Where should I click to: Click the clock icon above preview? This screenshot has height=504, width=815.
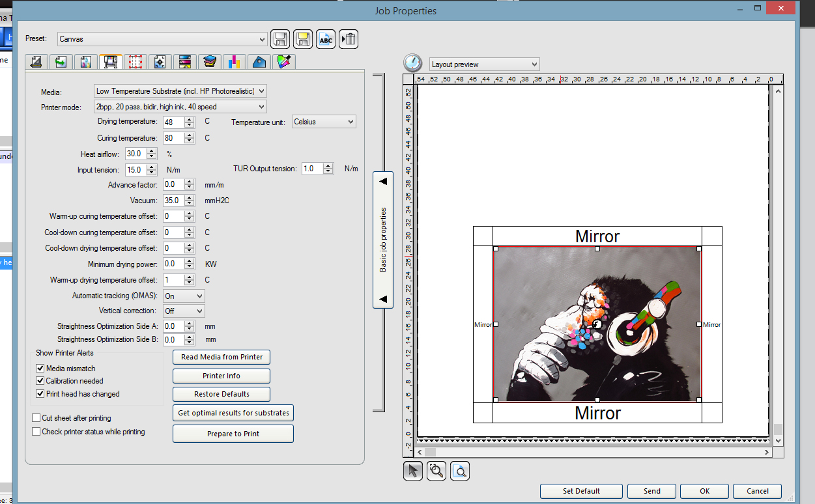coord(412,63)
